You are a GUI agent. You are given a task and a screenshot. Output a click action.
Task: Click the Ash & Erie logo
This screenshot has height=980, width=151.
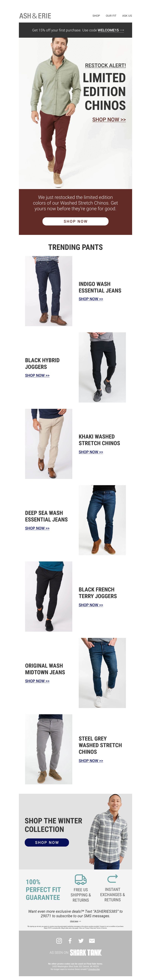tap(35, 16)
